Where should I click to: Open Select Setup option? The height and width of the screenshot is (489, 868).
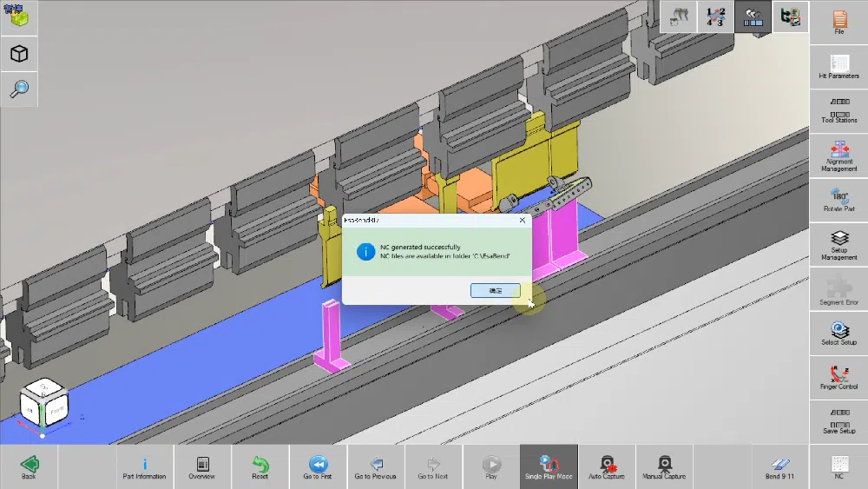point(838,334)
